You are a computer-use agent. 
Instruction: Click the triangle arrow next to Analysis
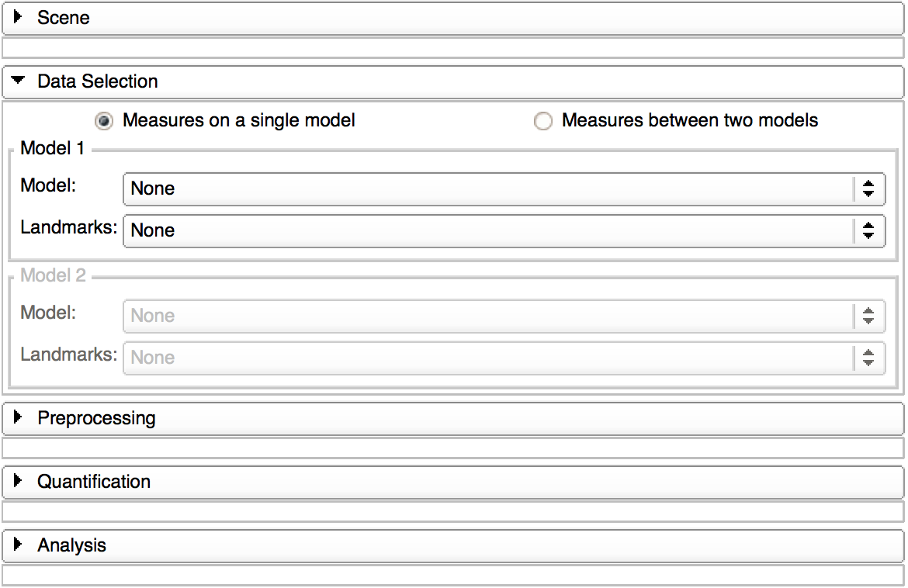pos(19,545)
